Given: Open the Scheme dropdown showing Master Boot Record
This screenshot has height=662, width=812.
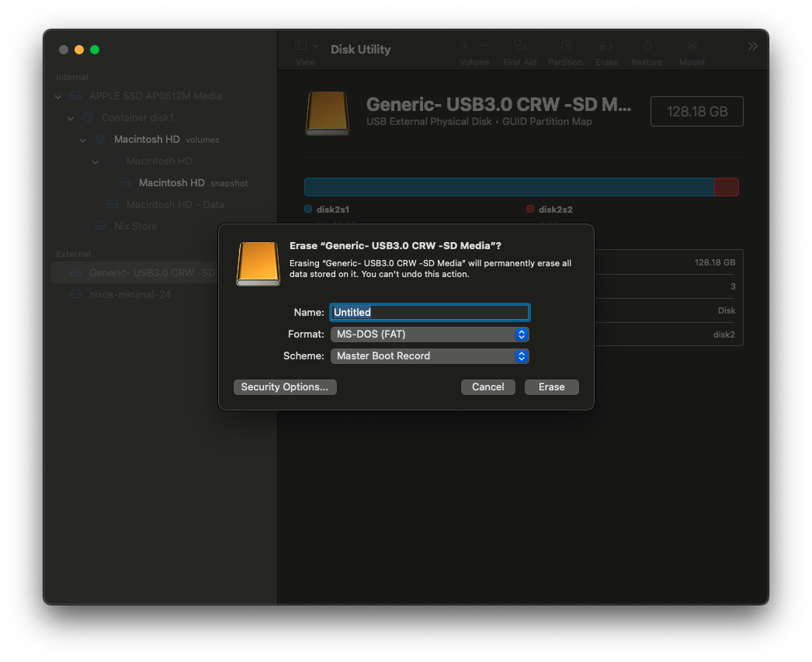Looking at the screenshot, I should pyautogui.click(x=430, y=355).
